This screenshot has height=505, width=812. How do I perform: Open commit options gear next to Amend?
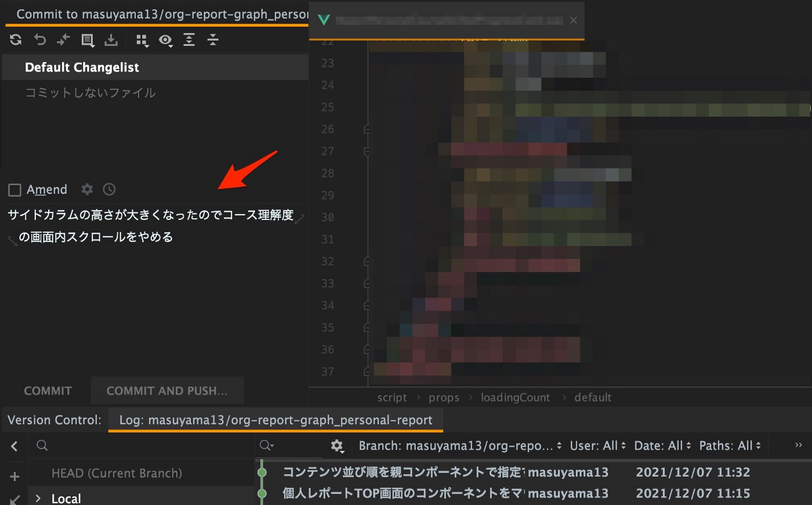click(87, 189)
